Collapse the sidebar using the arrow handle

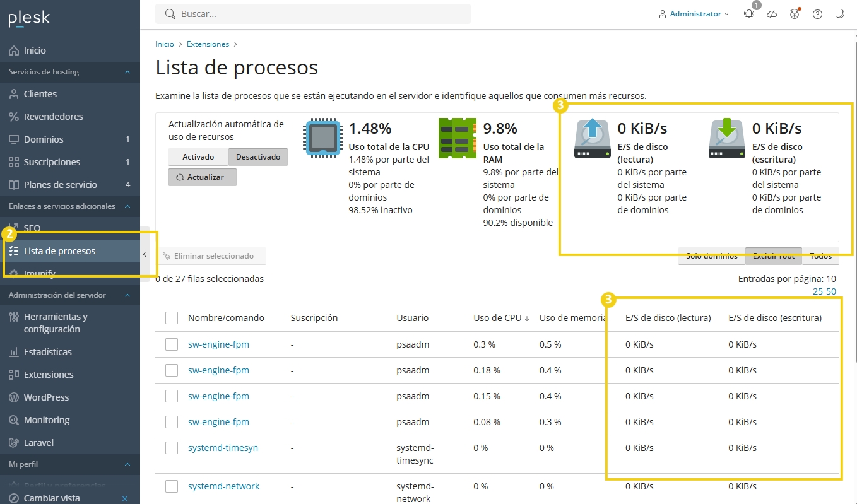[145, 254]
